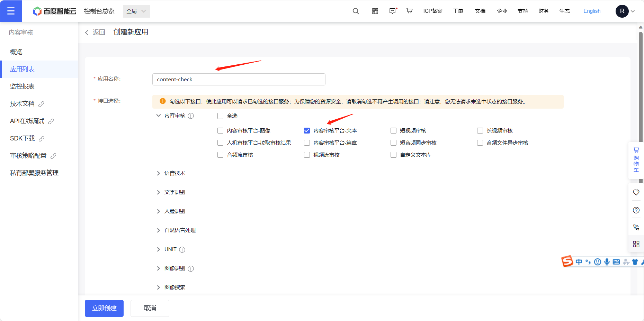
Task: Click the heart favorite side icon
Action: coord(636,192)
